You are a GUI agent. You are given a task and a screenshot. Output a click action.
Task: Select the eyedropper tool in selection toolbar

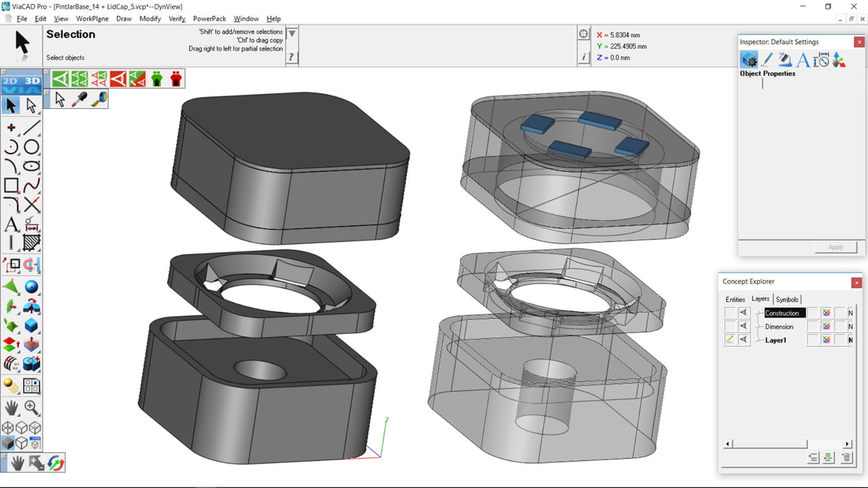[x=80, y=100]
